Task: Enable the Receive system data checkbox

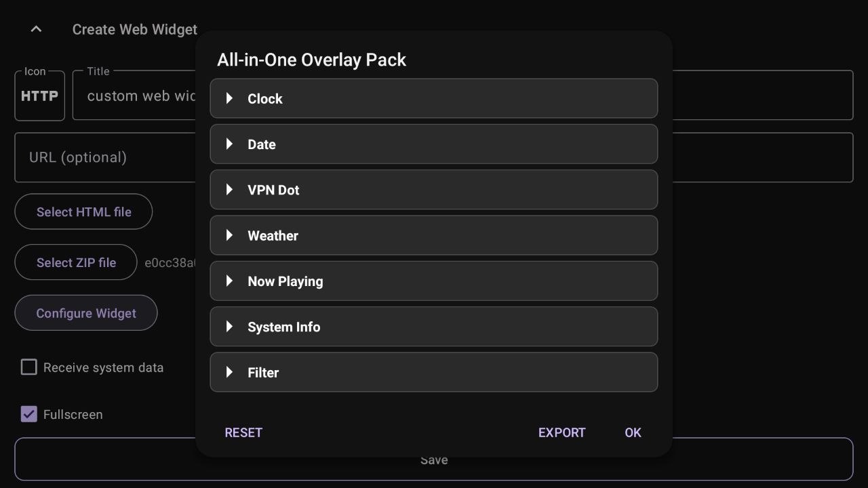Action: [x=28, y=367]
